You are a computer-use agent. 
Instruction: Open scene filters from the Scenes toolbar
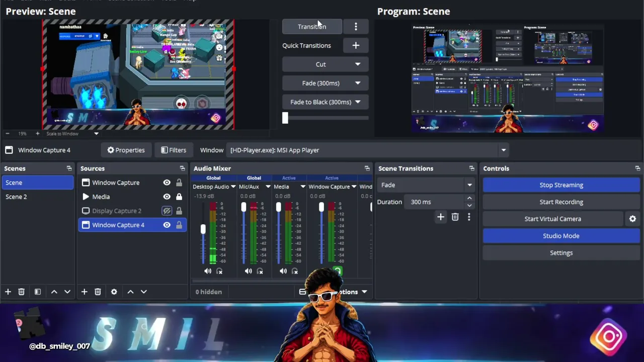coord(37,292)
